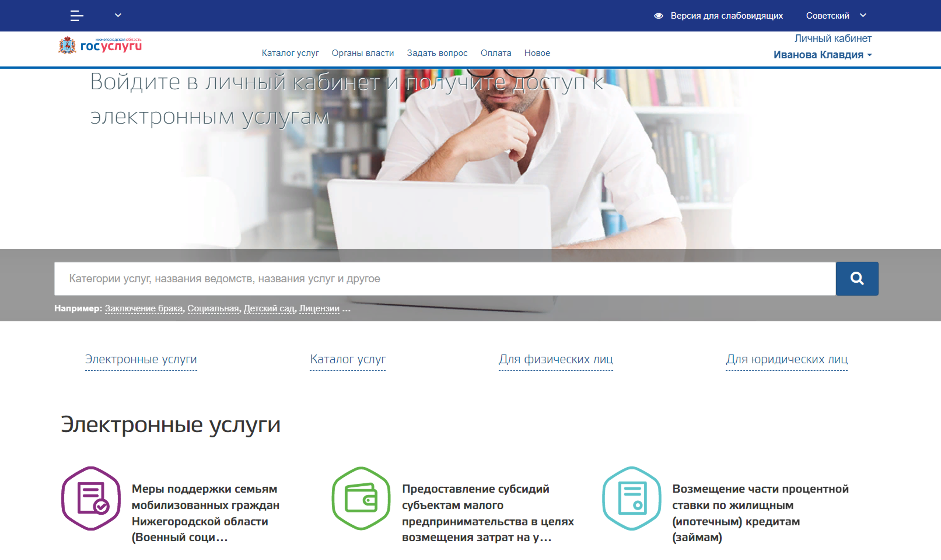
Task: Click the 'Электронные услуги' section heading
Action: [x=171, y=425]
